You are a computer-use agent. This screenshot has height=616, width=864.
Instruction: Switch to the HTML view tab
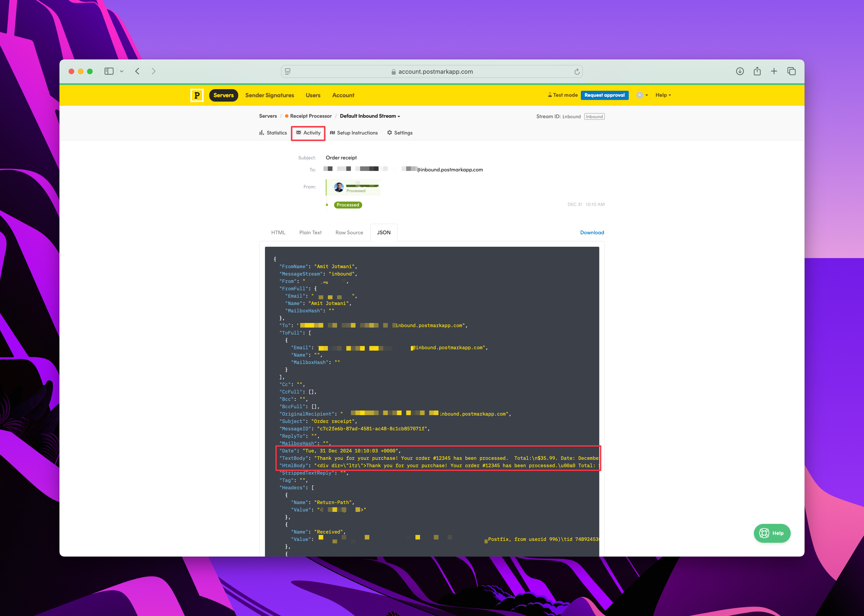[x=278, y=232]
